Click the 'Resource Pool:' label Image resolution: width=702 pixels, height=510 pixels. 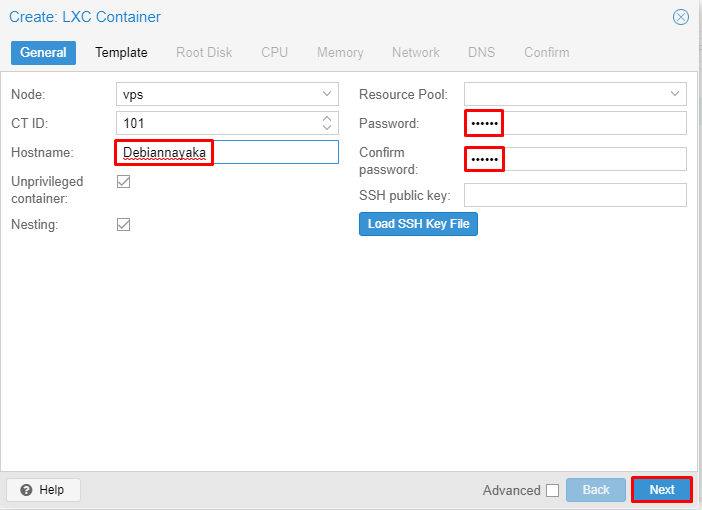[403, 94]
